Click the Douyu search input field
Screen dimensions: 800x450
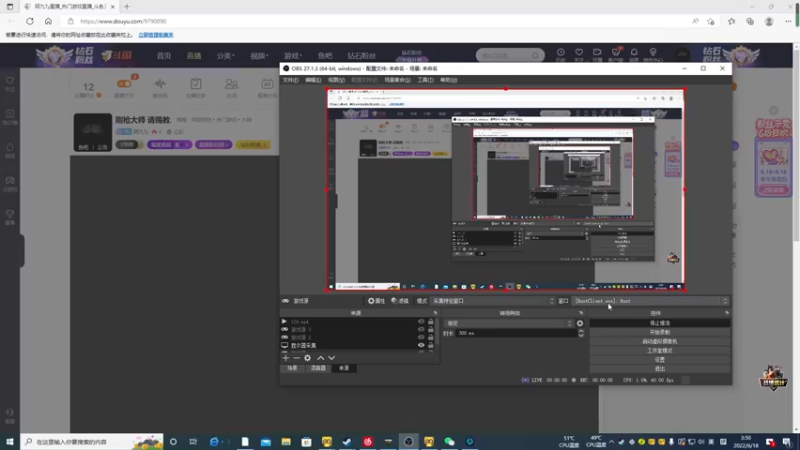click(x=504, y=55)
